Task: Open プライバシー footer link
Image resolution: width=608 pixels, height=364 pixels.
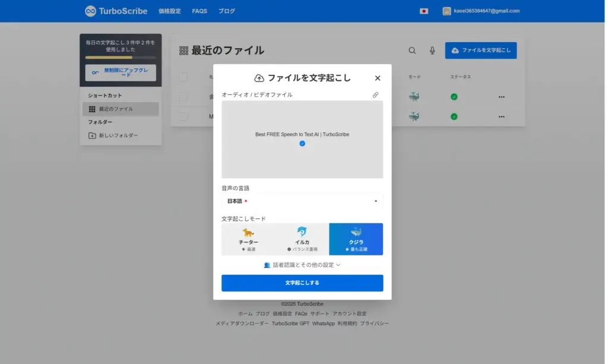Action: click(x=374, y=323)
